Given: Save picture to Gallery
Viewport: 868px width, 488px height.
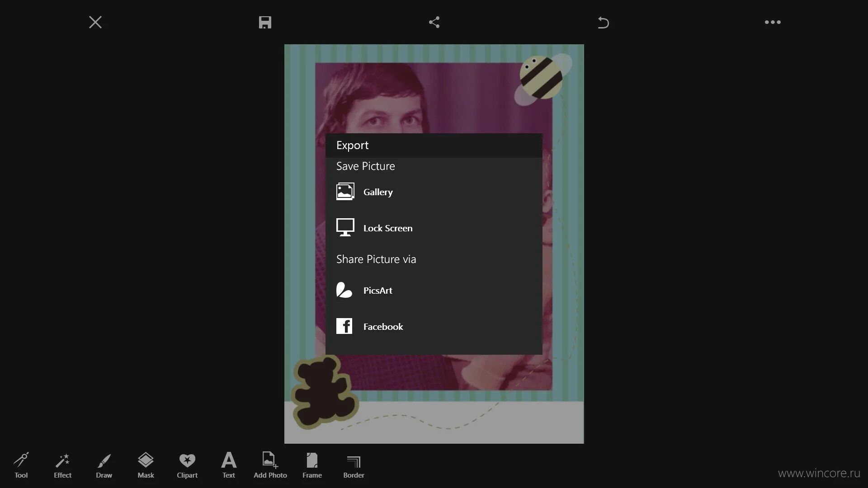Looking at the screenshot, I should (x=377, y=192).
